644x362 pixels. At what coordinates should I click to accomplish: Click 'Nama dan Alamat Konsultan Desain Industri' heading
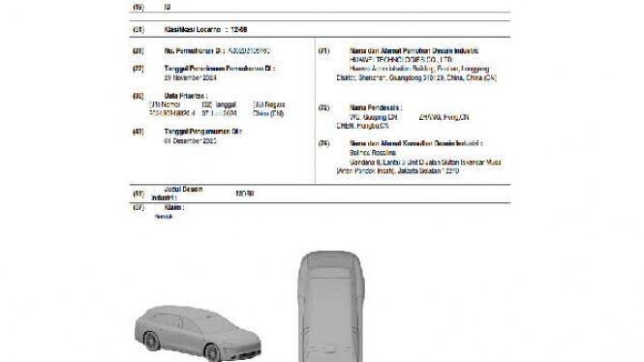(415, 143)
